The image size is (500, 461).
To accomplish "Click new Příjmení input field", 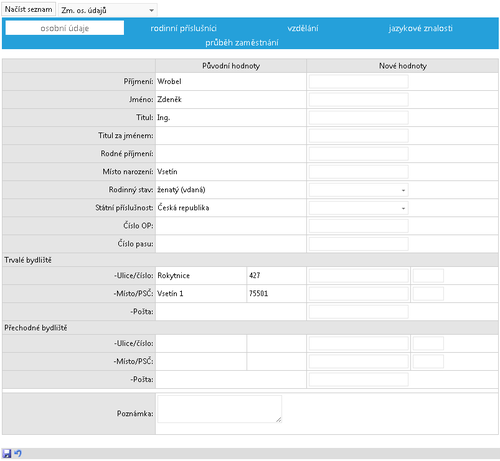I will click(x=358, y=81).
